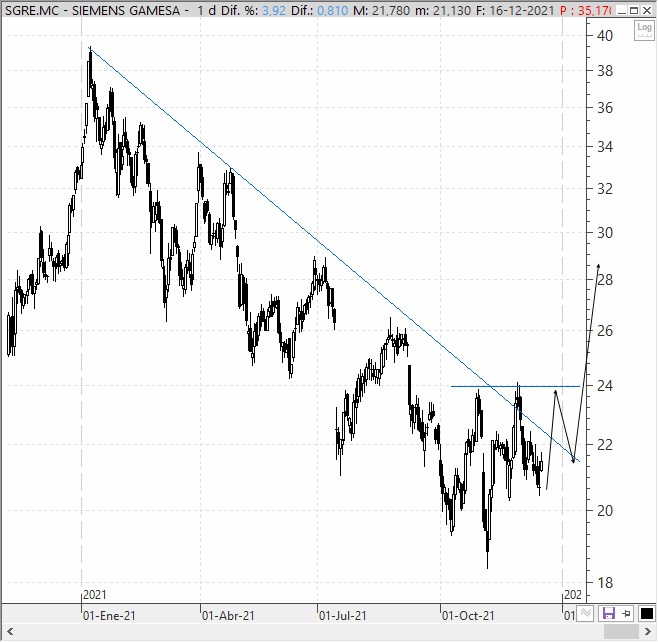Maximize the SGRE.MC chart window
The image size is (658, 642).
tap(634, 10)
